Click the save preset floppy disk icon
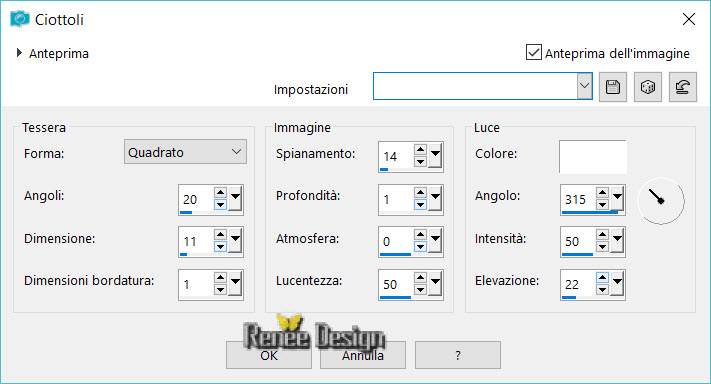 [x=613, y=87]
